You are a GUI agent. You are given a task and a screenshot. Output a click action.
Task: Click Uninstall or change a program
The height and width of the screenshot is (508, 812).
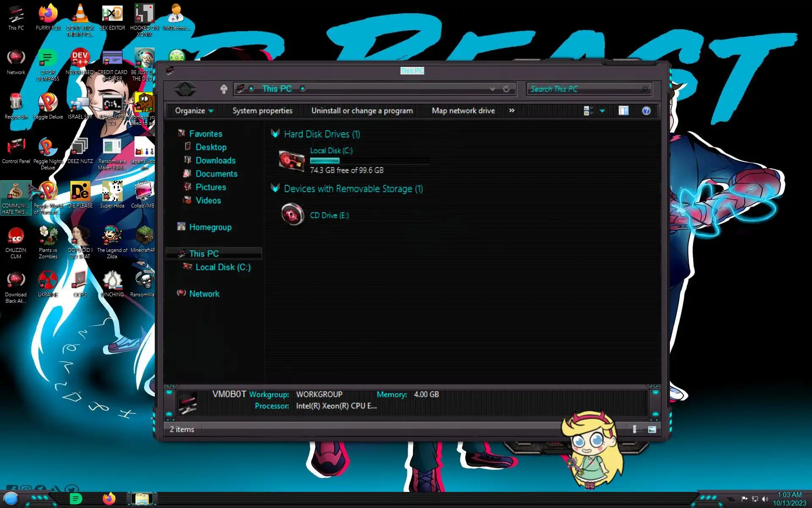point(362,111)
